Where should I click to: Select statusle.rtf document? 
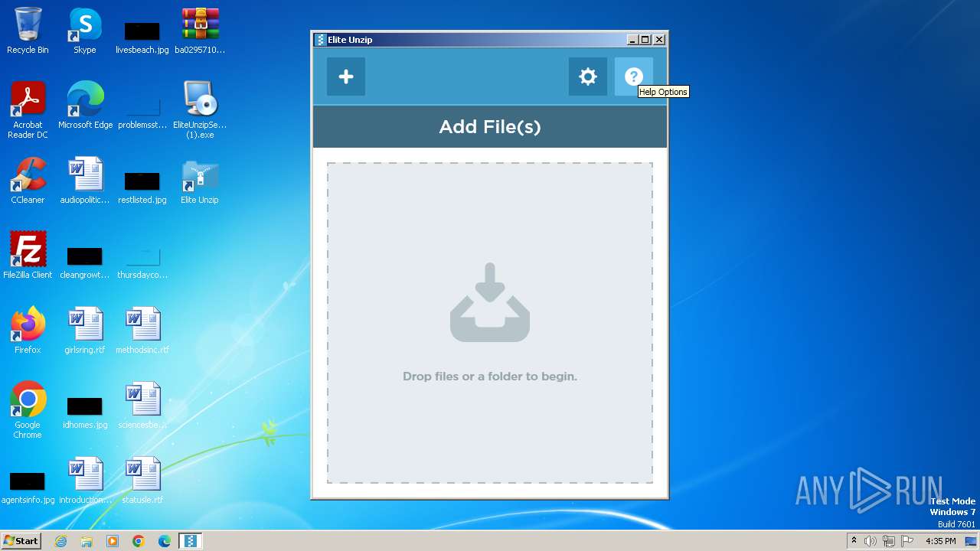tap(142, 481)
